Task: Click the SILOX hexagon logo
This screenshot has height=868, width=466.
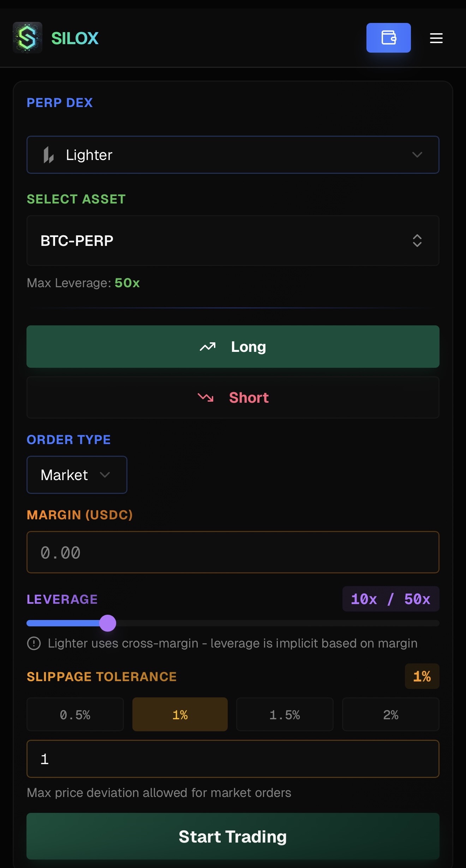Action: (28, 37)
